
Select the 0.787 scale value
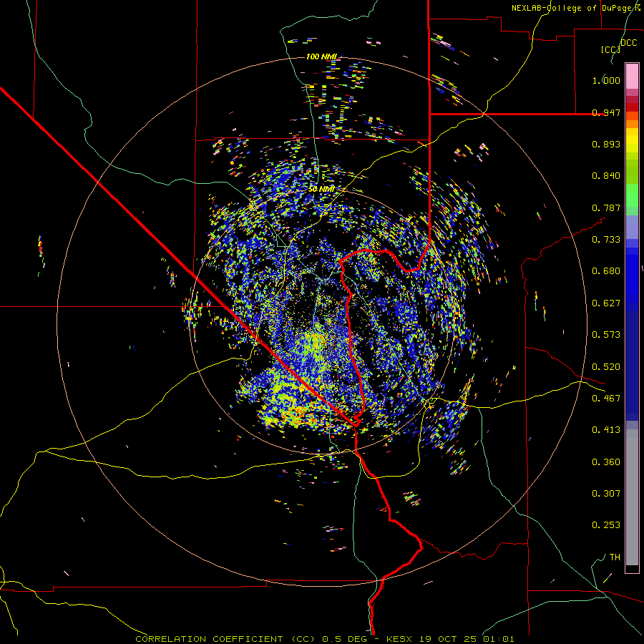coord(606,208)
